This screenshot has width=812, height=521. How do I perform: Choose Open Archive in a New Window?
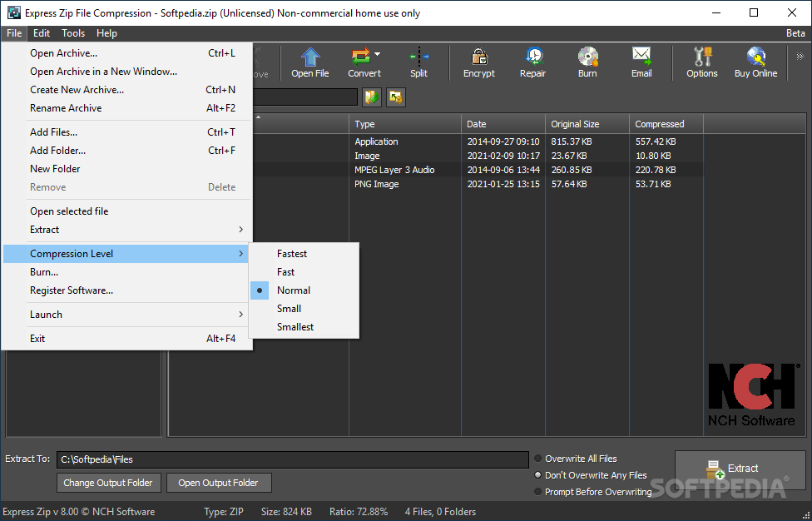point(126,72)
